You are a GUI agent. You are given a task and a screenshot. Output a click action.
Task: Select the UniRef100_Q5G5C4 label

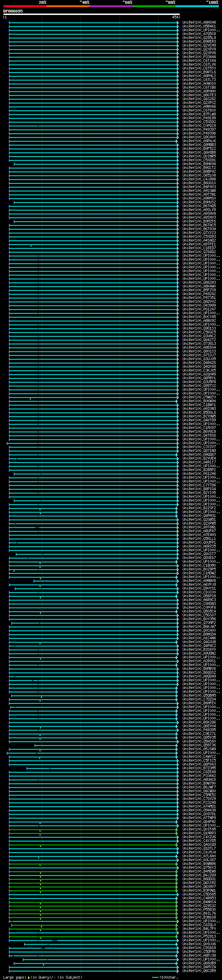click(199, 612)
